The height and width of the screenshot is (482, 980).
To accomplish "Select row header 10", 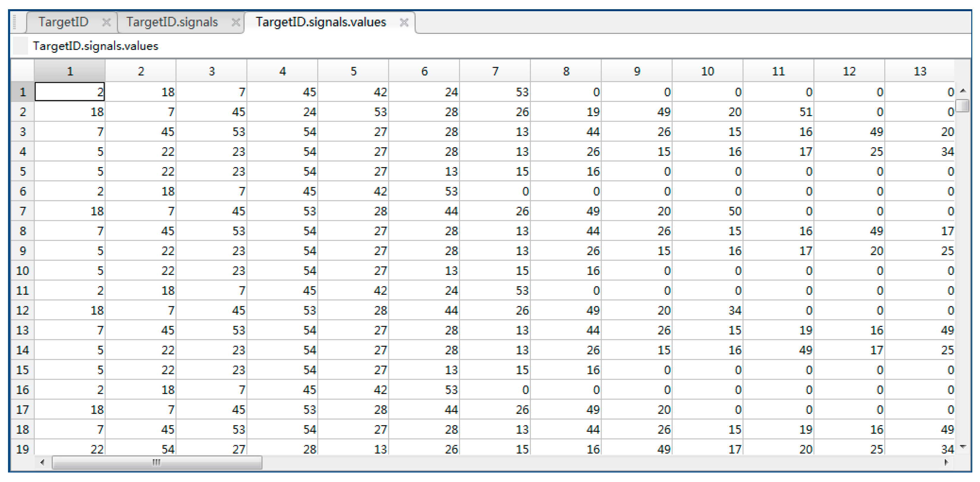I will [x=23, y=271].
